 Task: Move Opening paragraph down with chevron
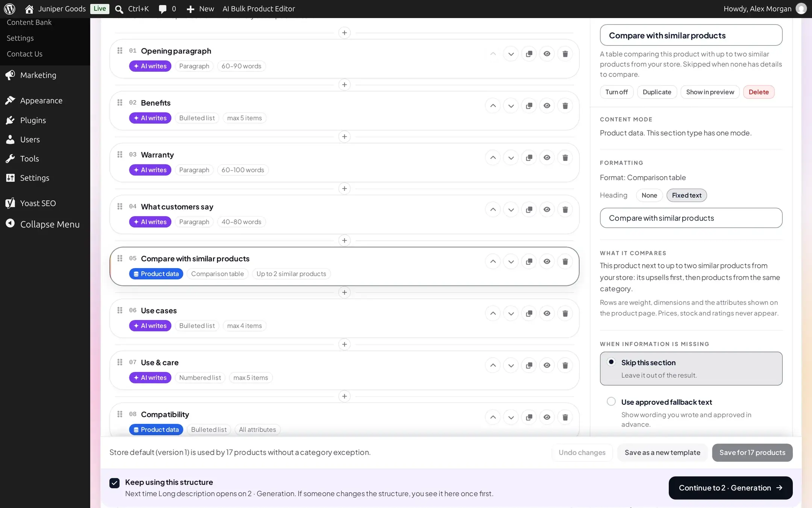coord(511,54)
